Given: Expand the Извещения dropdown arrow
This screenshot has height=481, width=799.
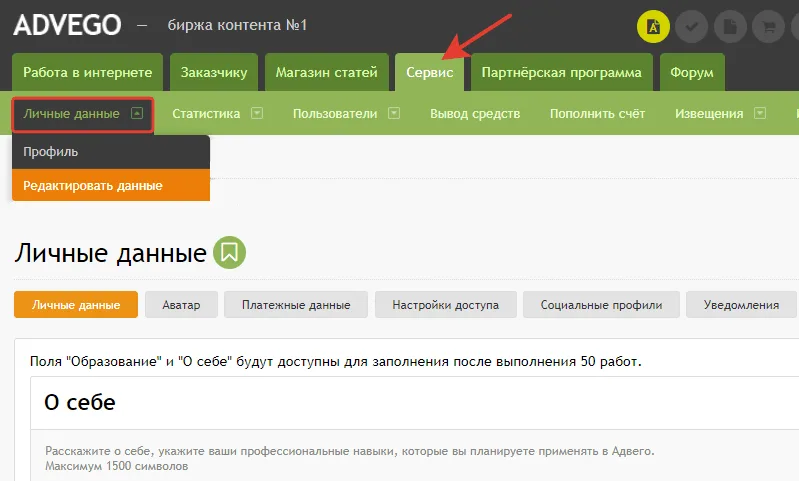Looking at the screenshot, I should [760, 113].
